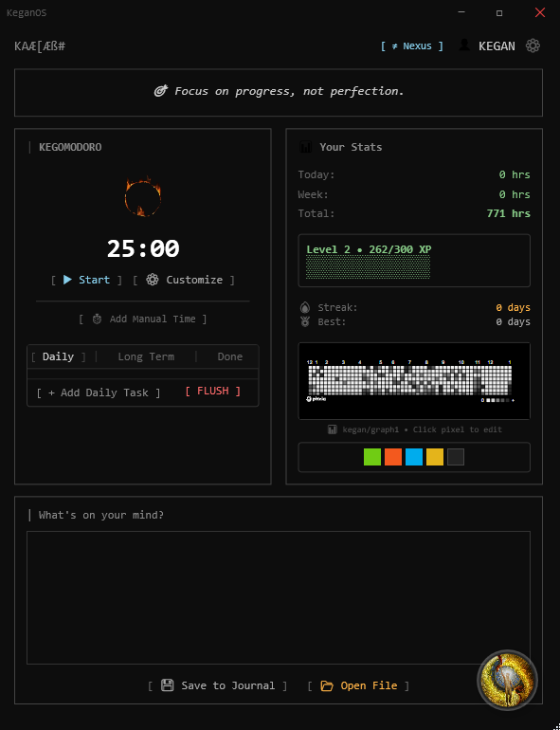The height and width of the screenshot is (730, 560).
Task: Maximize the KeganOS window
Action: click(x=499, y=12)
